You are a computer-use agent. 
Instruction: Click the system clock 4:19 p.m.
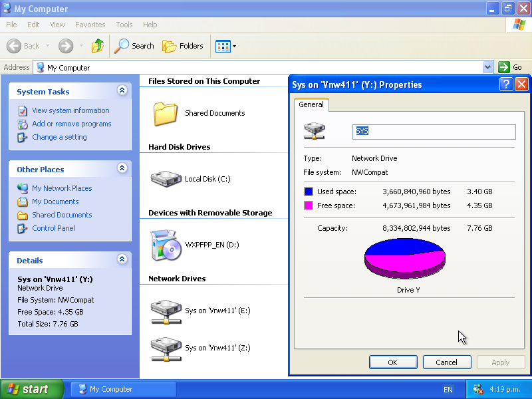click(505, 389)
